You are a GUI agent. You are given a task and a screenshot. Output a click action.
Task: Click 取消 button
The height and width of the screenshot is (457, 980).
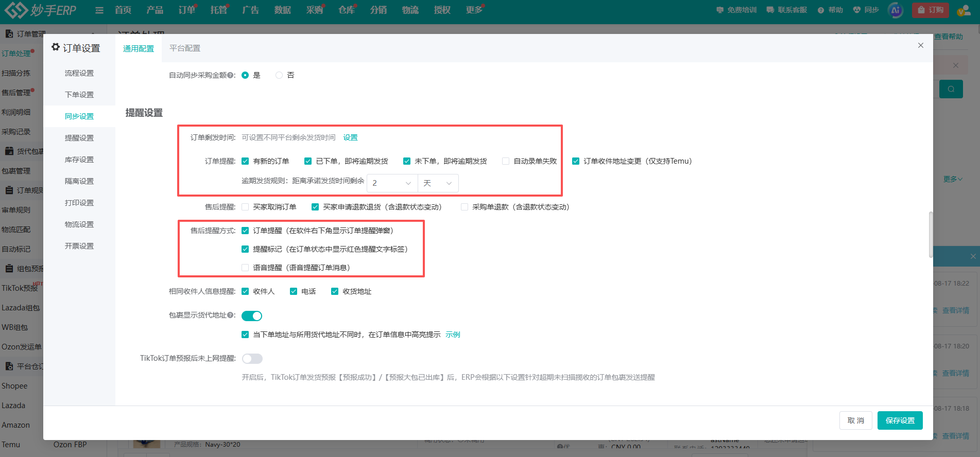point(856,420)
